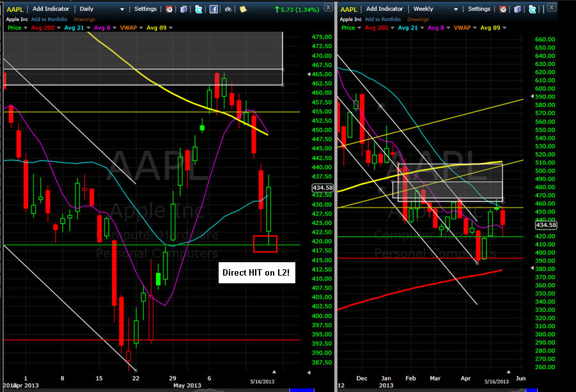Share Weekly chart via Twitter bird icon
This screenshot has width=576, height=392.
point(533,9)
